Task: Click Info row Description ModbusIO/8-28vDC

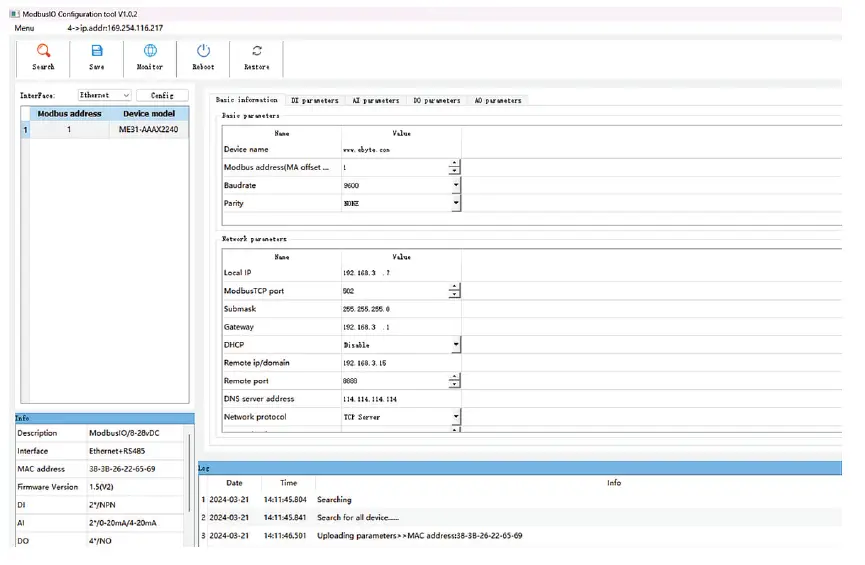Action: (x=100, y=433)
